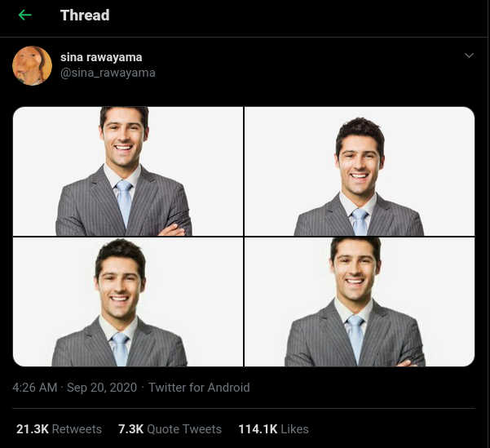Expand the tweet options chevron

469,55
